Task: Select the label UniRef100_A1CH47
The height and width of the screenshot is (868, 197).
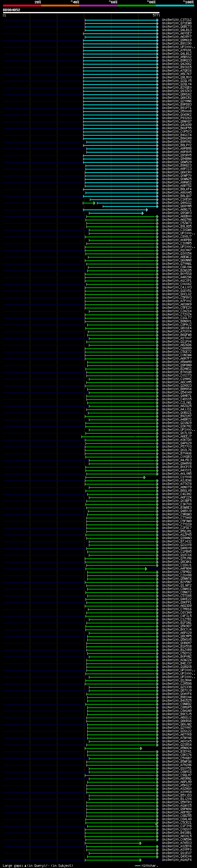Action: pyautogui.click(x=176, y=250)
